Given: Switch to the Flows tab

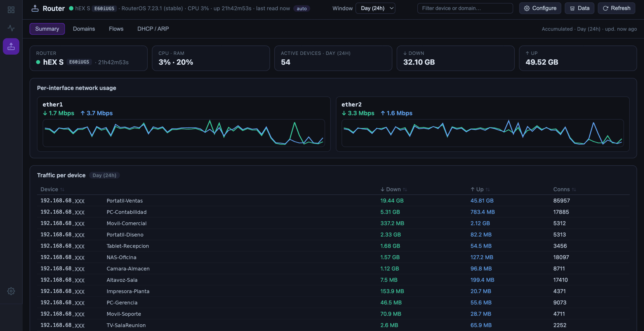Looking at the screenshot, I should [x=116, y=29].
